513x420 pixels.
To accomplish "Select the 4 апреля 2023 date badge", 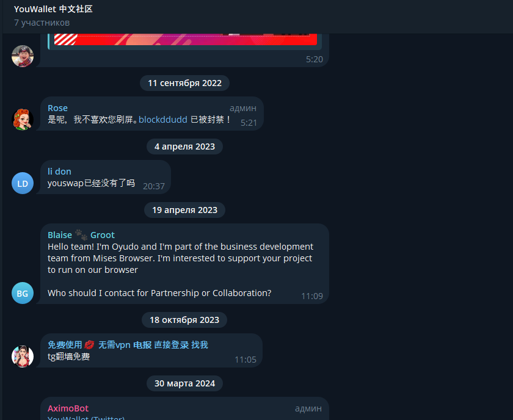I will [184, 147].
